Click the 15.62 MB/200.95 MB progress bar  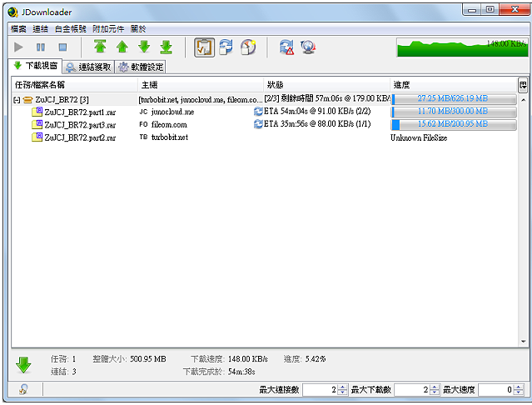point(454,125)
